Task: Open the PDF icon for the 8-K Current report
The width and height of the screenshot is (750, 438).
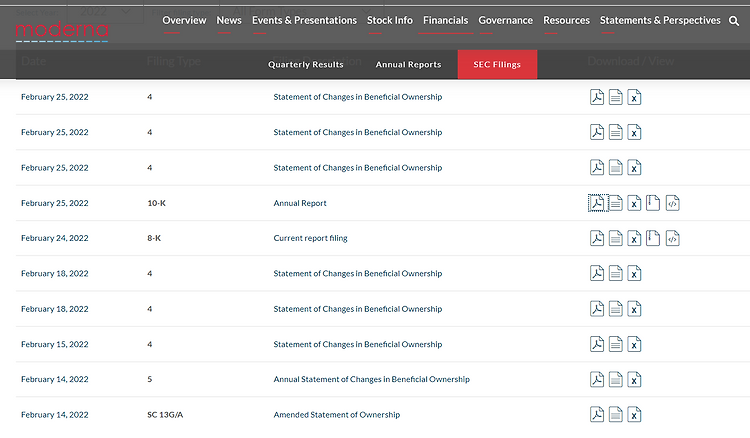Action: tap(597, 238)
